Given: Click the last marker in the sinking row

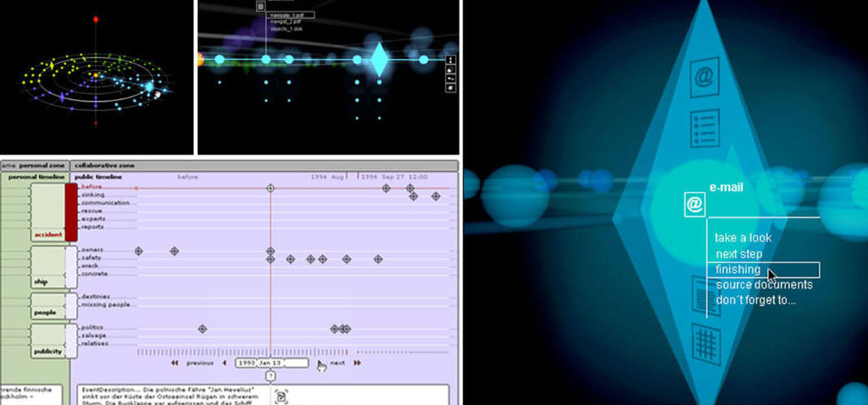Looking at the screenshot, I should 435,196.
